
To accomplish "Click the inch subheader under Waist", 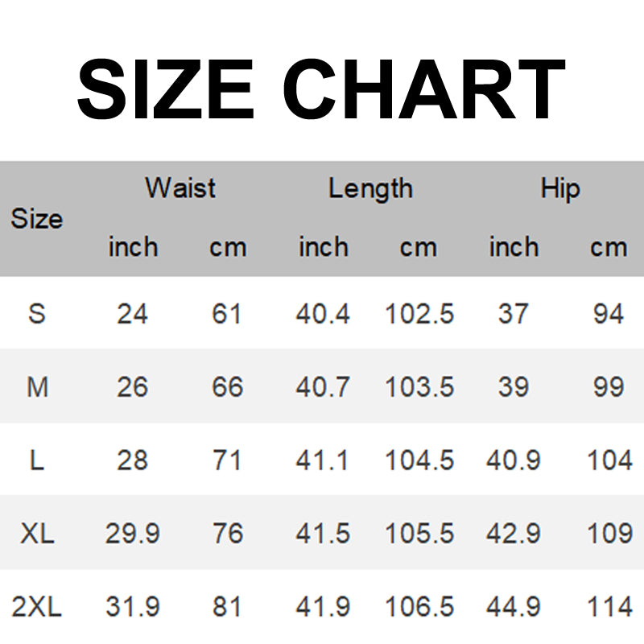I will coord(133,247).
